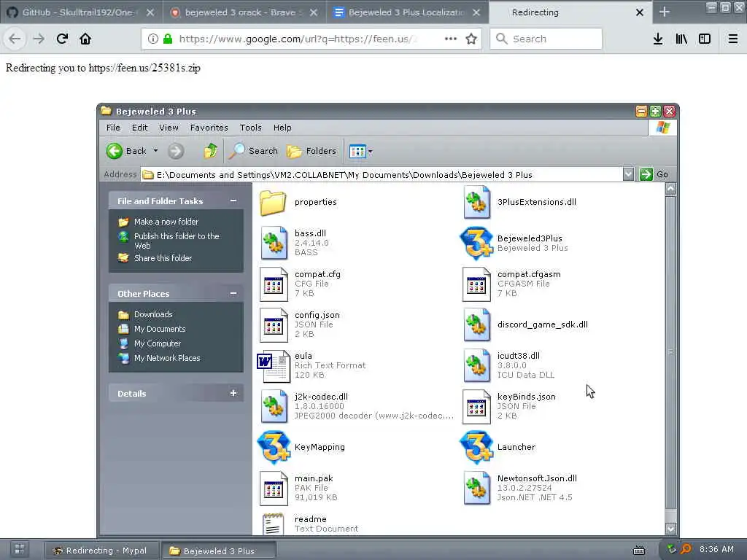The image size is (747, 560).
Task: Go to My Computer in Other Places
Action: click(x=158, y=343)
